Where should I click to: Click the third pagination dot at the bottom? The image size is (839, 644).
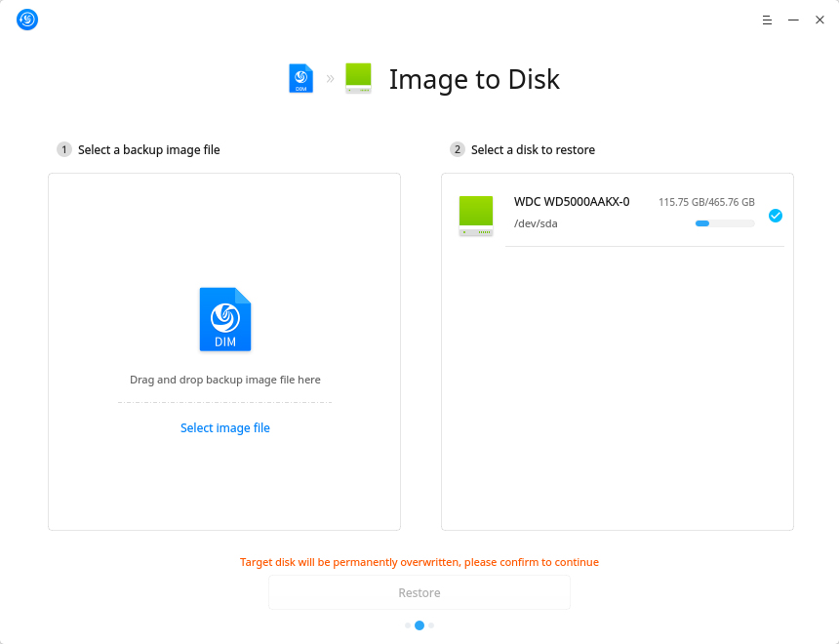tap(431, 625)
